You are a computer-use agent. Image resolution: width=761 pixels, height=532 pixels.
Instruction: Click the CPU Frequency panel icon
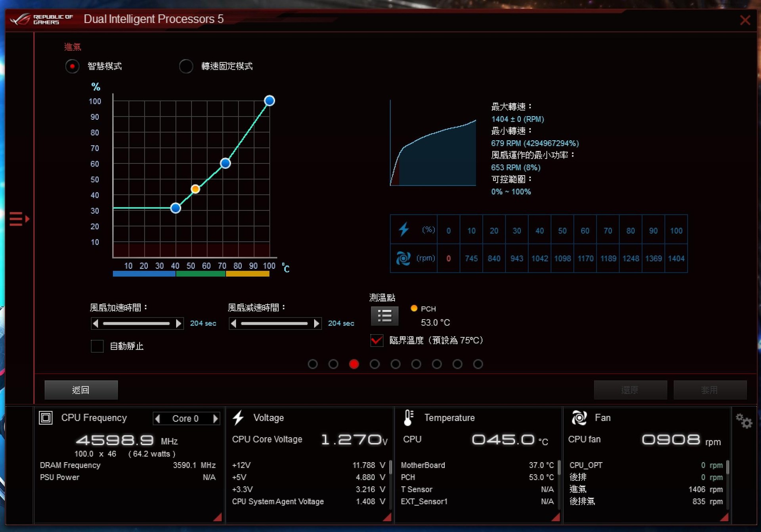[46, 417]
